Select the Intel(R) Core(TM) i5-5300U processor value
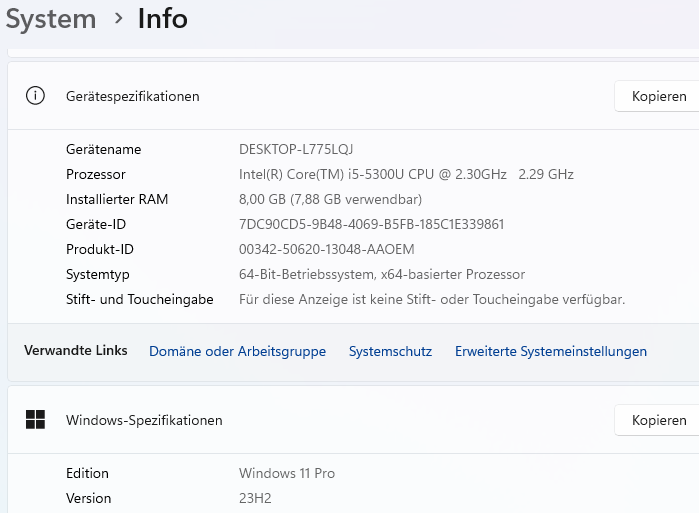Viewport: 699px width, 513px height. (406, 174)
